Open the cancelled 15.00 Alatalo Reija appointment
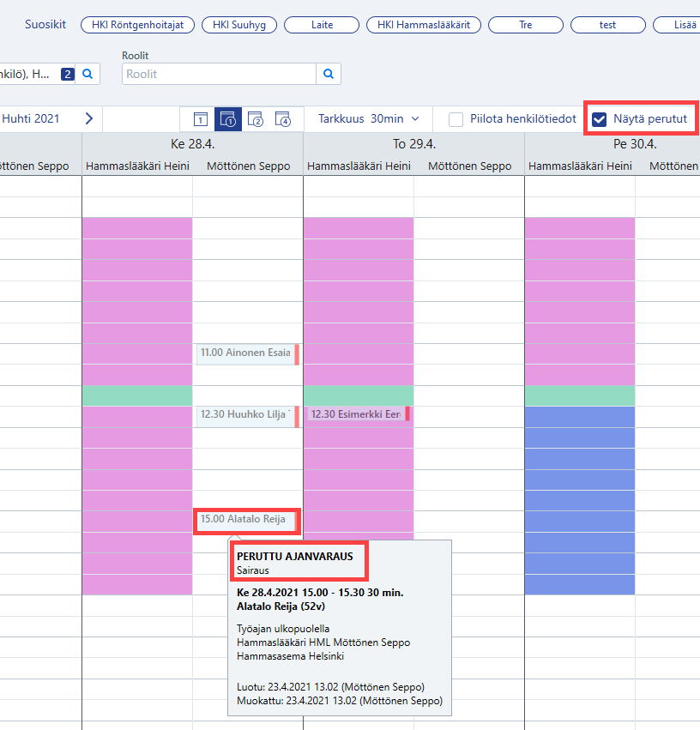 pyautogui.click(x=247, y=521)
